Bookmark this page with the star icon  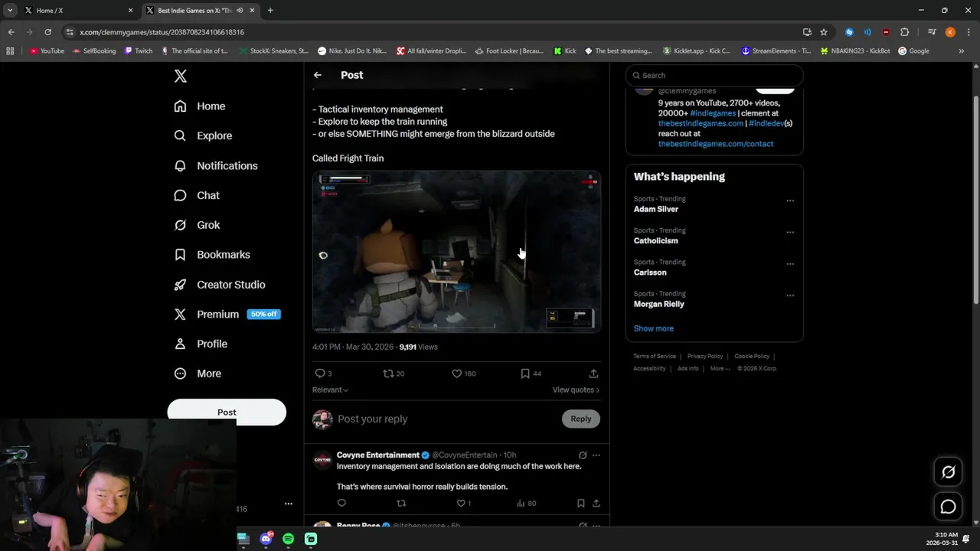click(824, 32)
